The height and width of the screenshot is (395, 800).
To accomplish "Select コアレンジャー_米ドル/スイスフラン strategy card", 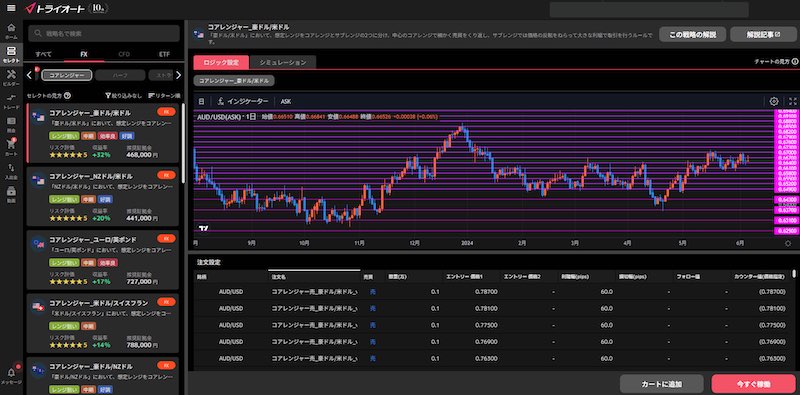I will [x=103, y=324].
